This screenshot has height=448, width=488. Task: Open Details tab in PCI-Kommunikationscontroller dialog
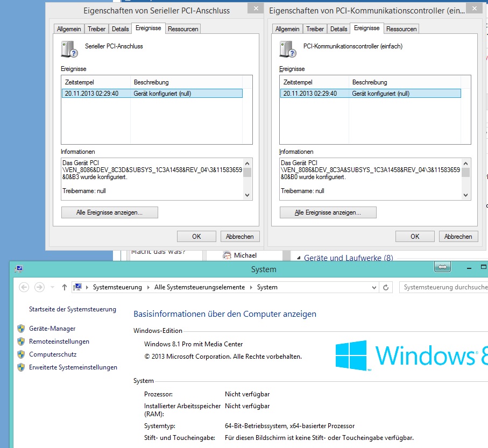[338, 29]
